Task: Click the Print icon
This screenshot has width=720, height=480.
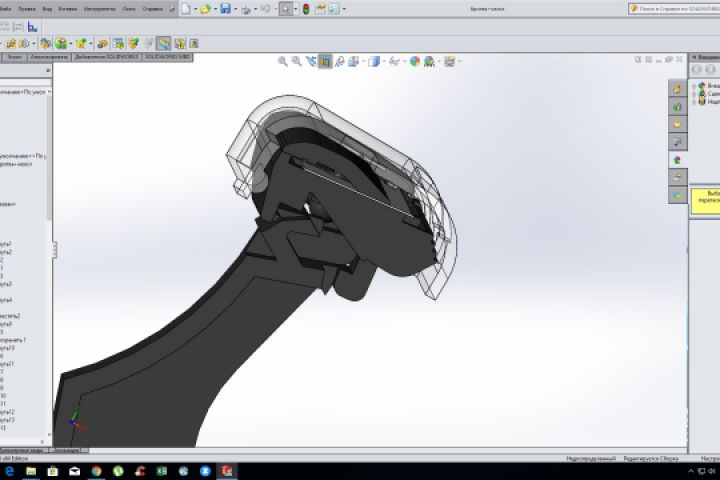Action: coord(246,9)
